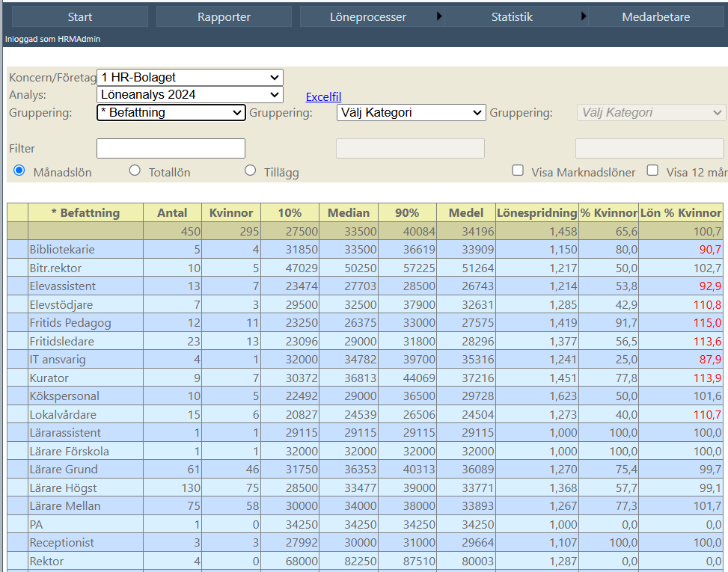Sort by the 10% column header
Viewport: 728px width, 572px height.
pyautogui.click(x=290, y=213)
